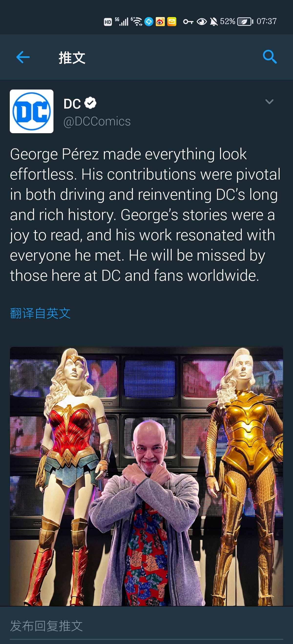Tap the VPN key icon in status bar
The height and width of the screenshot is (644, 293).
click(x=188, y=22)
